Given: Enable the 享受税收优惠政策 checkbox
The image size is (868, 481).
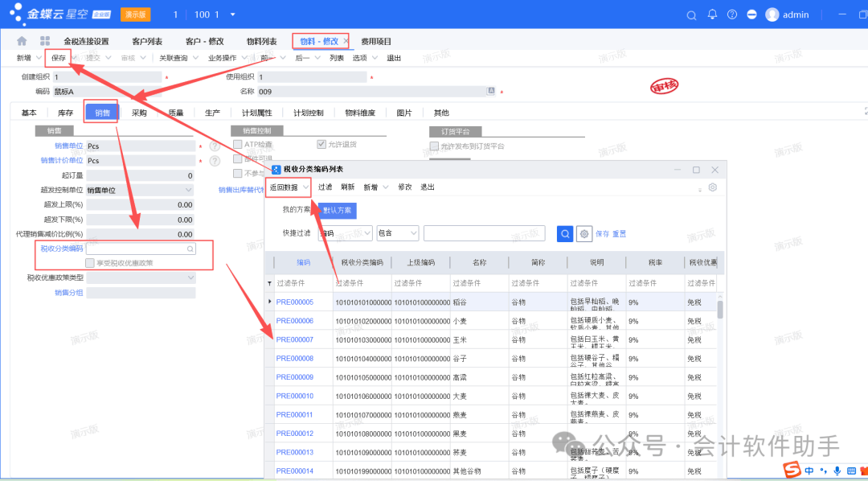Looking at the screenshot, I should (x=90, y=263).
